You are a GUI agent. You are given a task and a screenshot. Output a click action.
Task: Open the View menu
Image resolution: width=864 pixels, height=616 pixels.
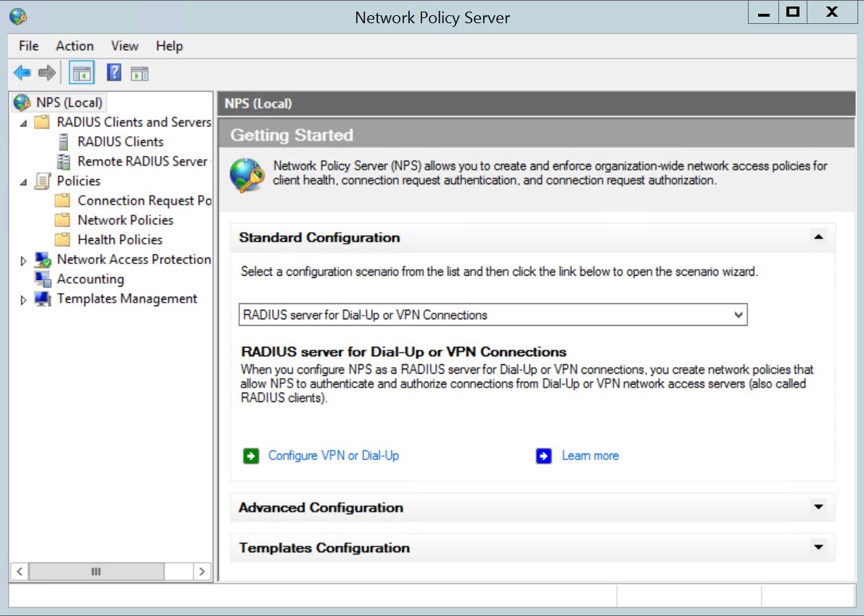124,46
